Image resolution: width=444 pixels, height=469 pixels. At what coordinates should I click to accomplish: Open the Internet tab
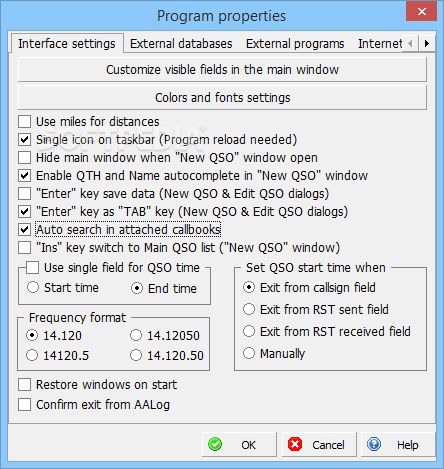(380, 44)
